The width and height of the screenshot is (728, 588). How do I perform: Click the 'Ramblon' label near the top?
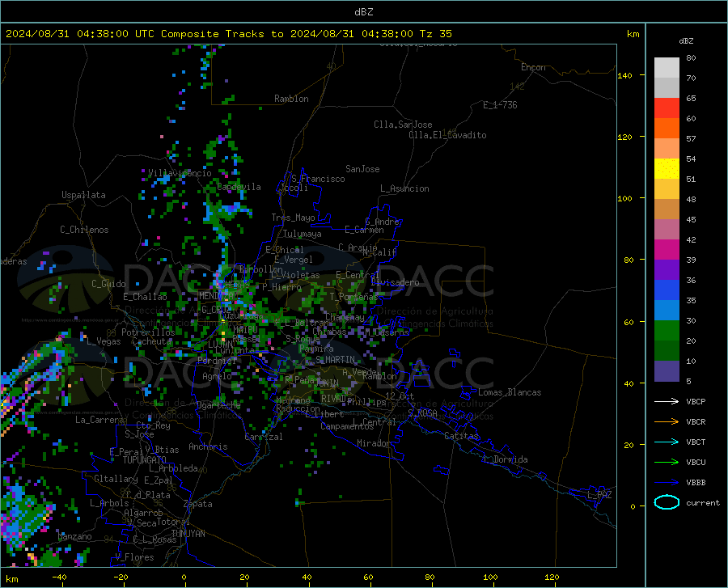291,99
